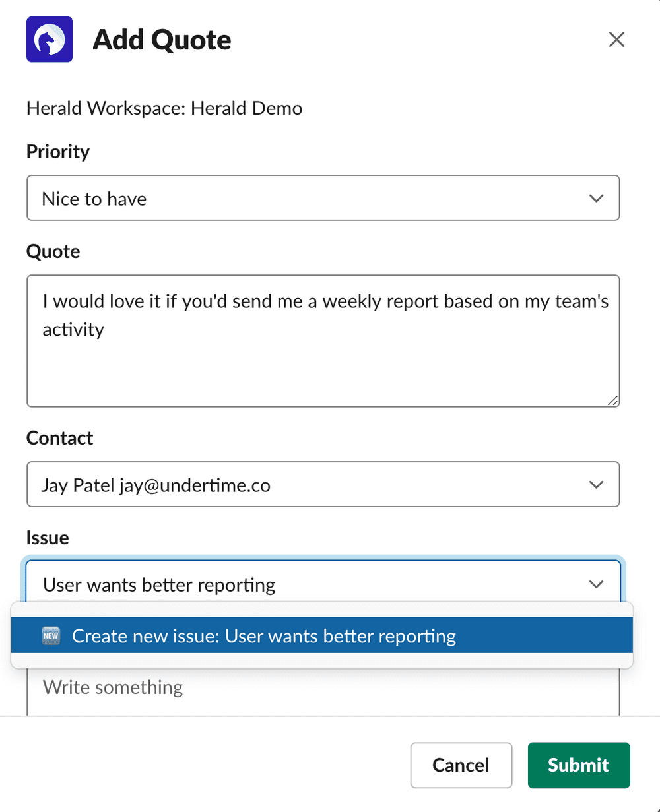Screen dimensions: 660x812
Task: Cancel adding the quote
Action: 461,765
